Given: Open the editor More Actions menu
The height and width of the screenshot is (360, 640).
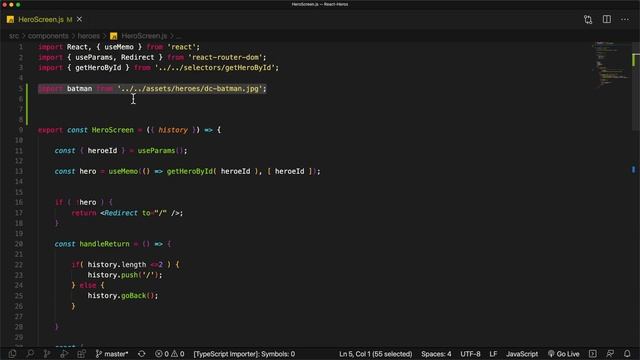Looking at the screenshot, I should (625, 19).
